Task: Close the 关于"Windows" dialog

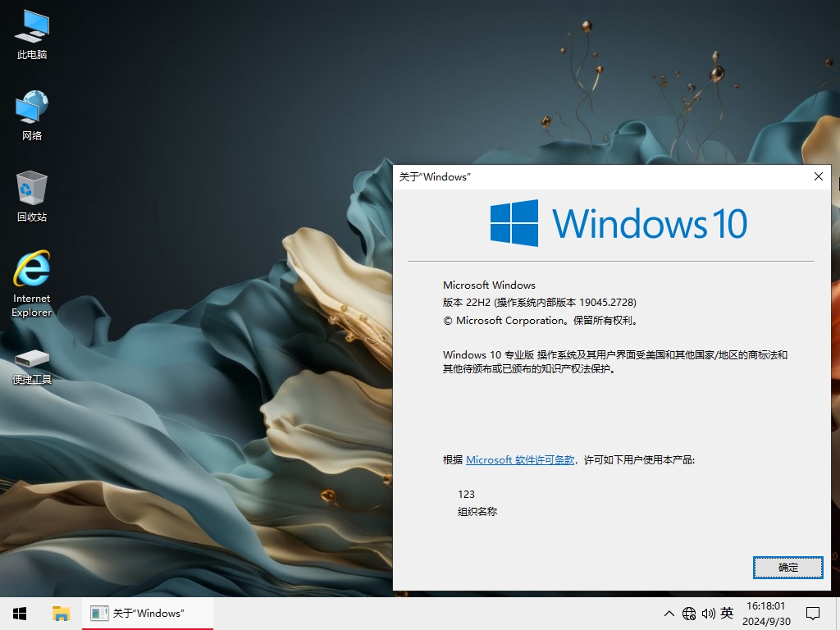Action: 818,177
